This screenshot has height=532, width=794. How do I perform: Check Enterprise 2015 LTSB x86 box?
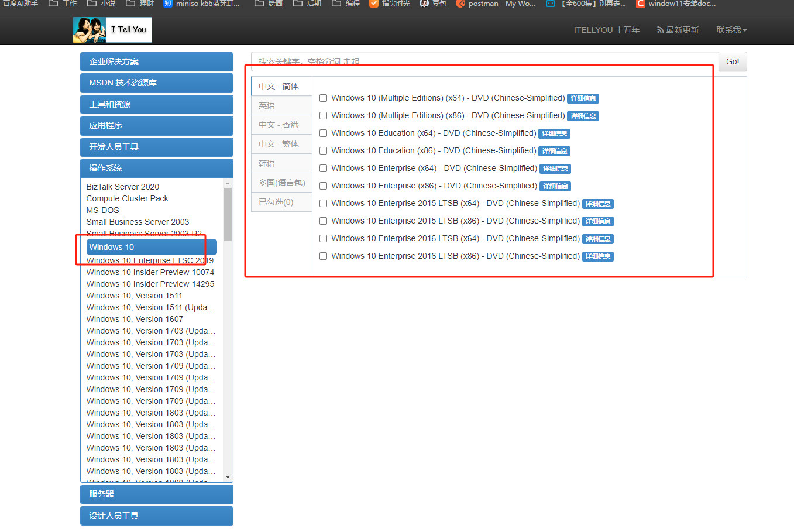[323, 221]
